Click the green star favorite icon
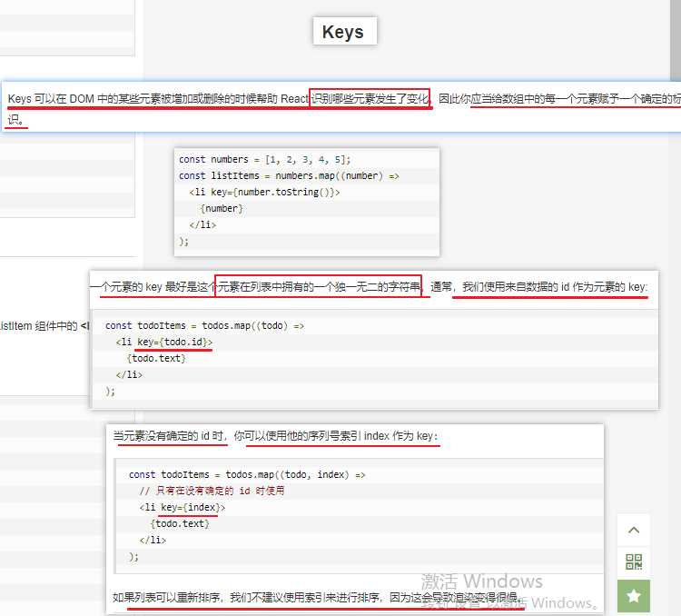 tap(634, 596)
